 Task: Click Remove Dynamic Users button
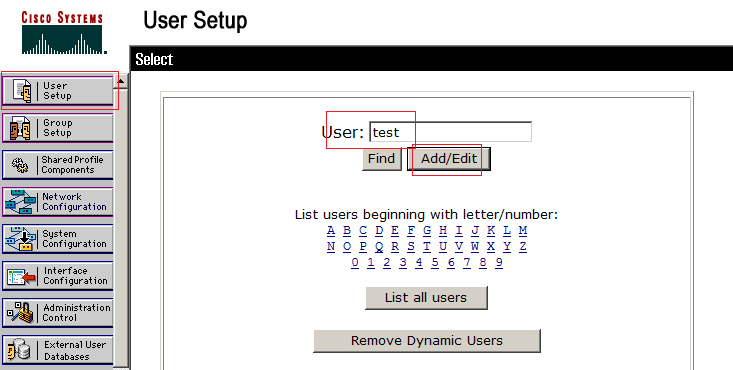tap(427, 341)
